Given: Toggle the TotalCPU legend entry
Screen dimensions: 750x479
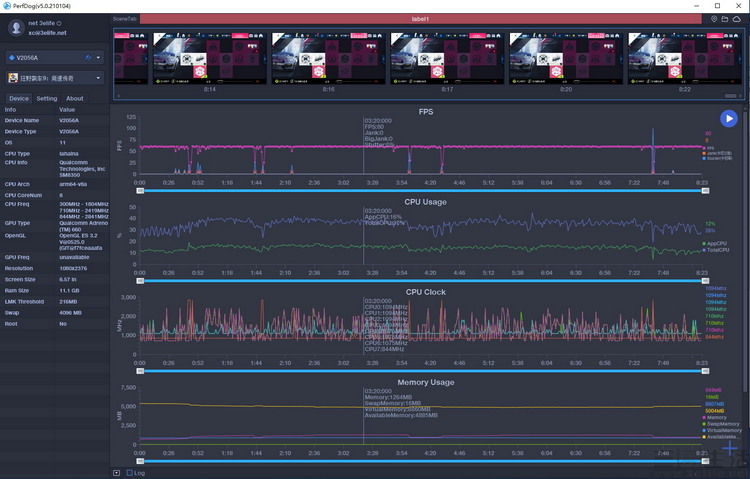Looking at the screenshot, I should pos(716,250).
